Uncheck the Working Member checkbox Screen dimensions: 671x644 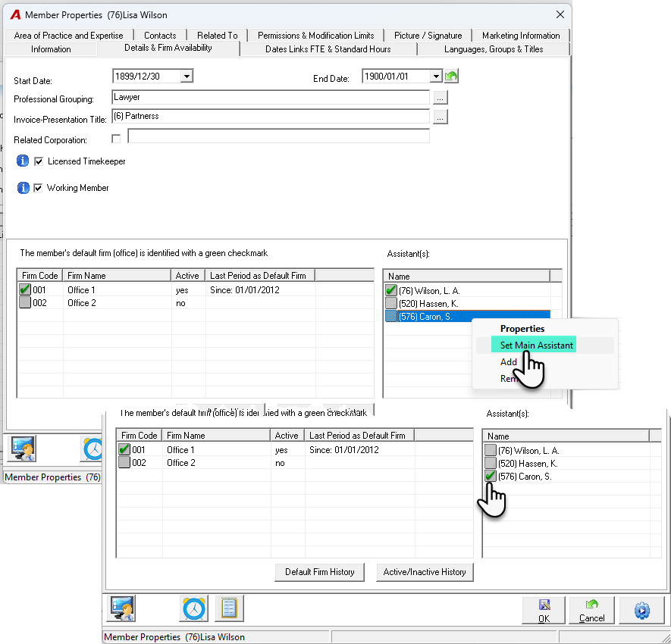(38, 188)
